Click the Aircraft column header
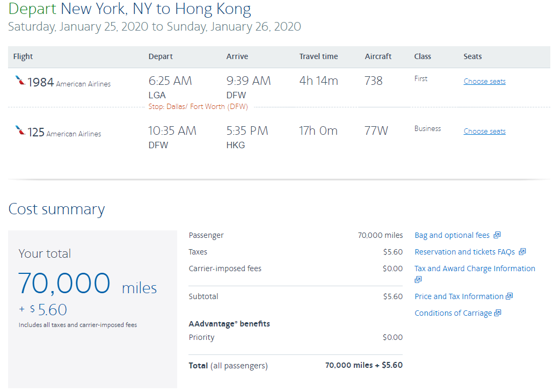Image resolution: width=553 pixels, height=392 pixels. tap(378, 56)
